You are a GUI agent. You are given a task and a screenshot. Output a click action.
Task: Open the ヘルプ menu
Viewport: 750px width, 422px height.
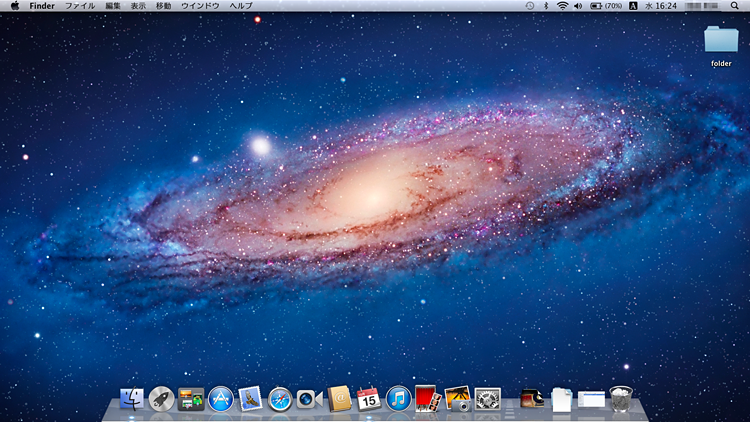(x=241, y=6)
